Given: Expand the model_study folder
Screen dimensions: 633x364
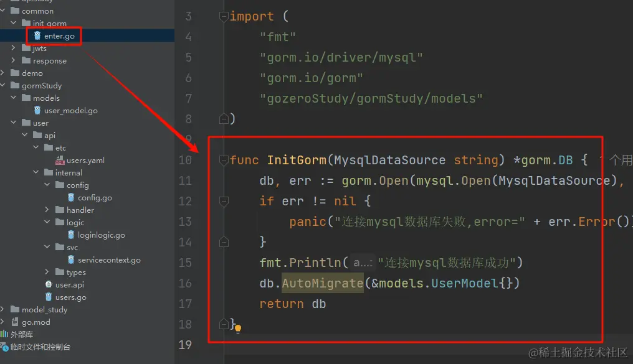Looking at the screenshot, I should 2,309.
